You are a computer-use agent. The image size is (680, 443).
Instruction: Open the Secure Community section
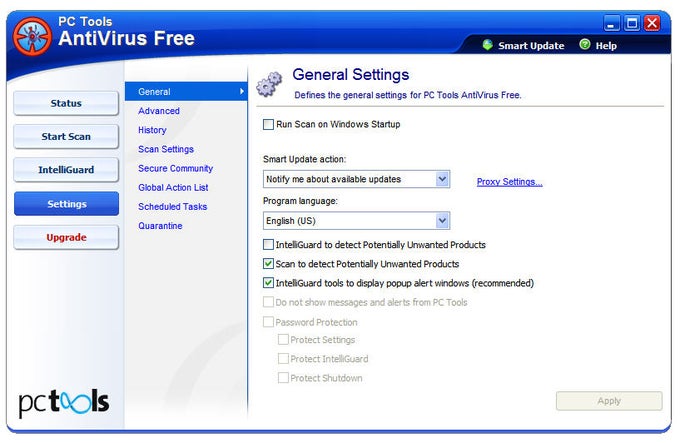(176, 168)
